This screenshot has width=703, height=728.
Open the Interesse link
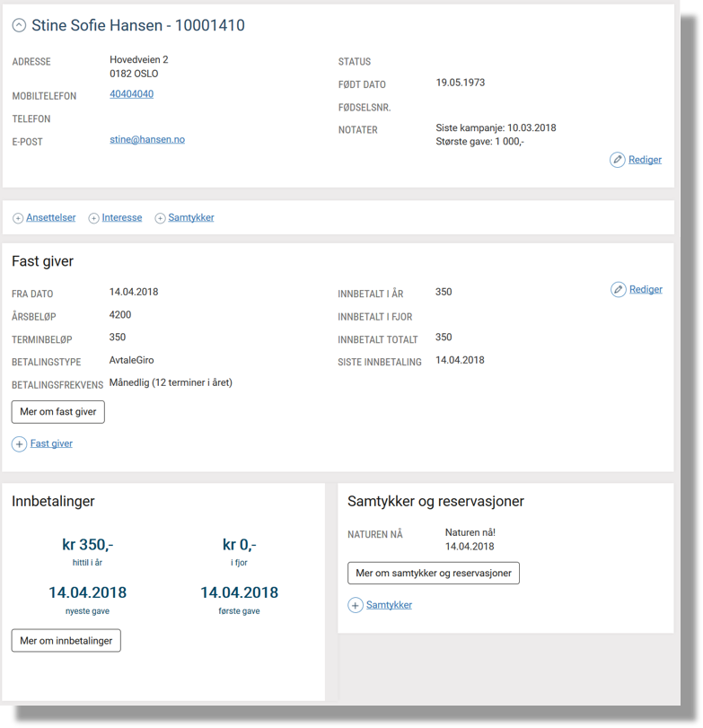[121, 217]
